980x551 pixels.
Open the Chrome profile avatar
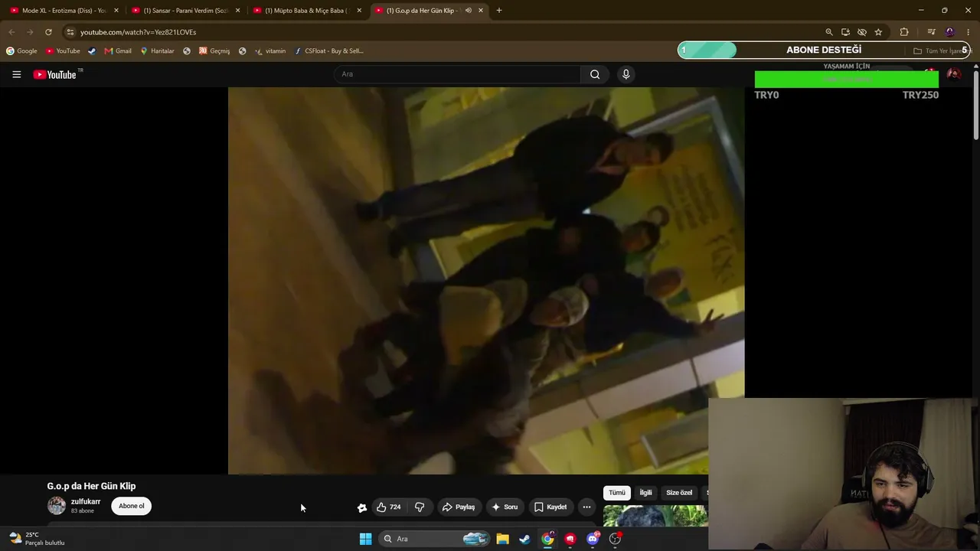point(950,32)
